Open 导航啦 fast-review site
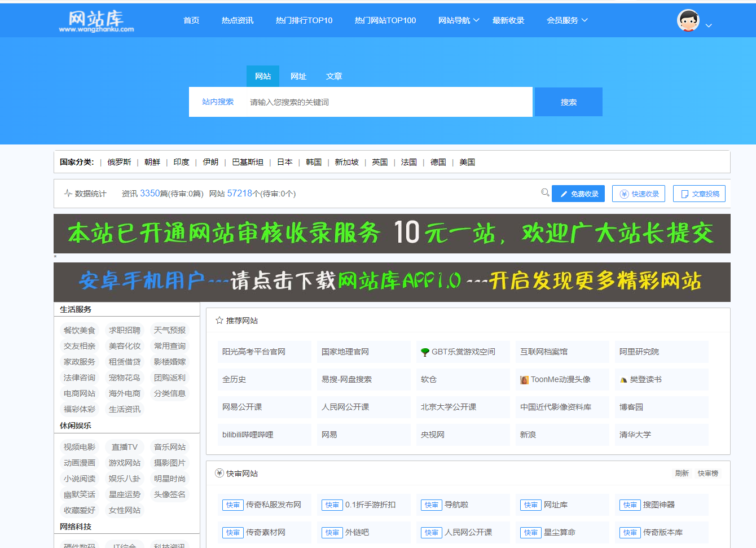The height and width of the screenshot is (548, 756). tap(463, 505)
